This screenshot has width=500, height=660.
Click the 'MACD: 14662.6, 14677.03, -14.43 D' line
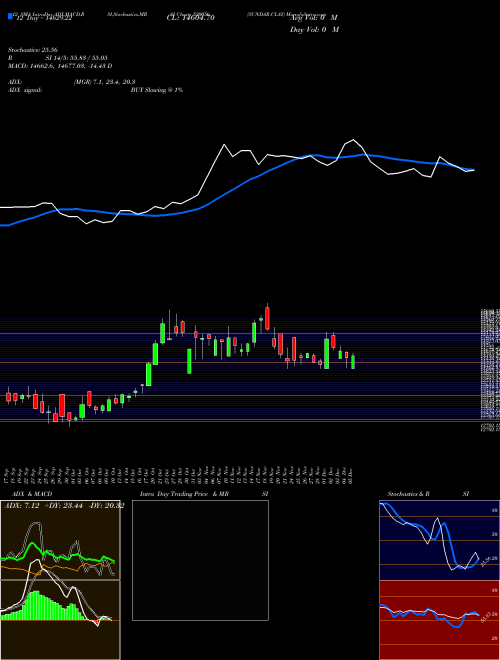(x=60, y=66)
